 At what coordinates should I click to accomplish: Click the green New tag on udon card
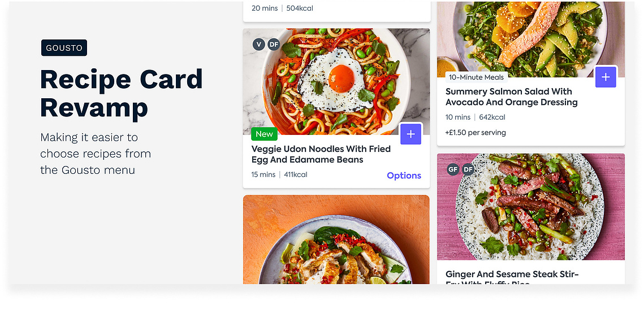click(x=264, y=134)
